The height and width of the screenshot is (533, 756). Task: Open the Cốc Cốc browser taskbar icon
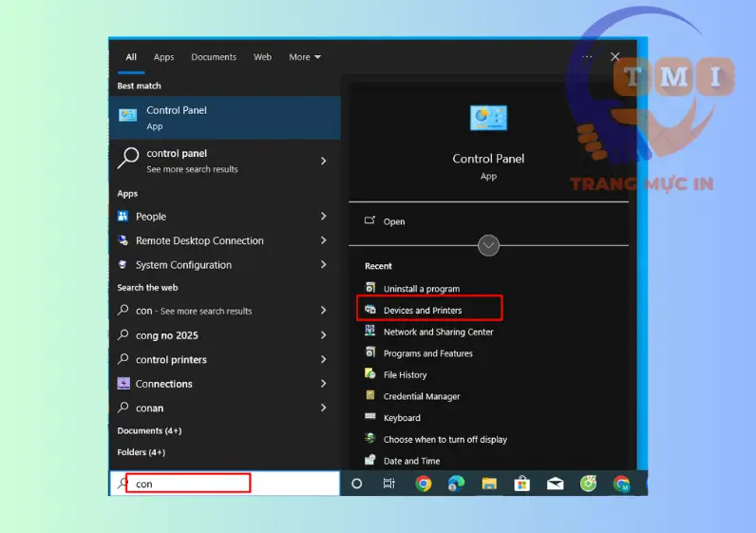588,484
